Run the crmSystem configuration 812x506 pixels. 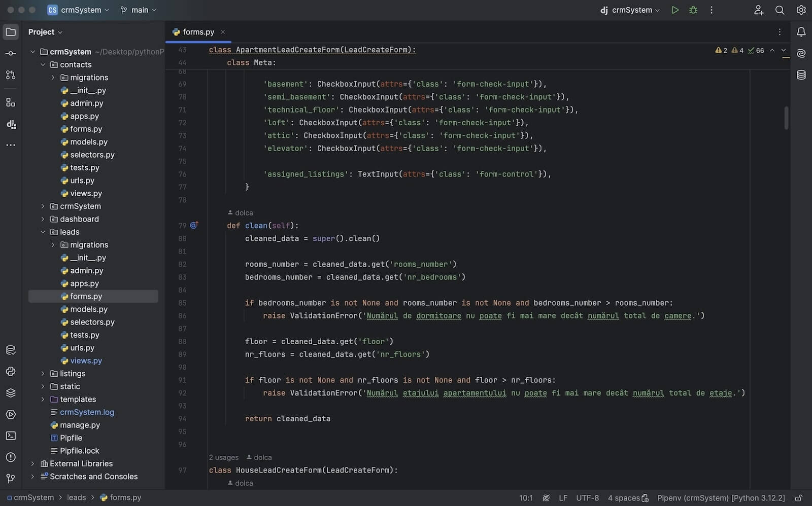tap(675, 10)
